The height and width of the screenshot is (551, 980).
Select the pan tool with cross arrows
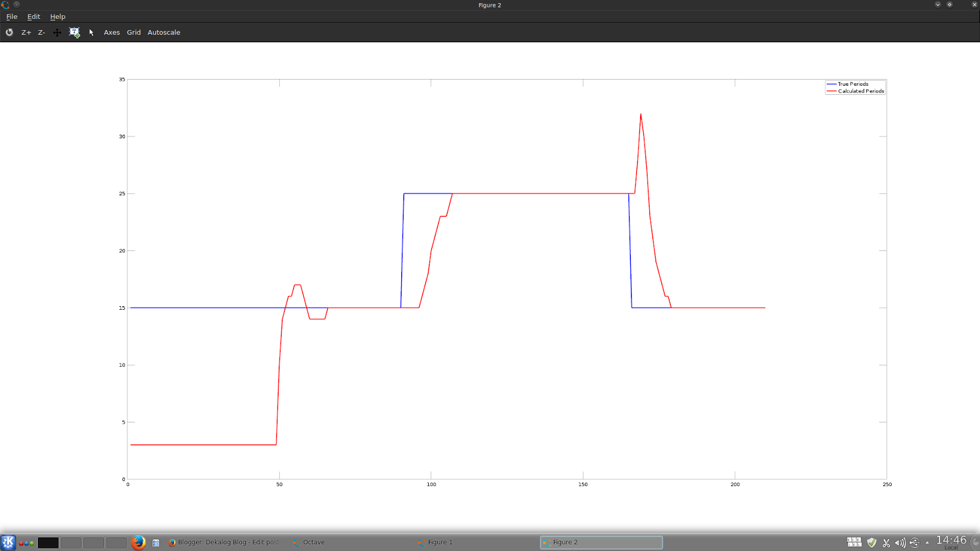(57, 32)
